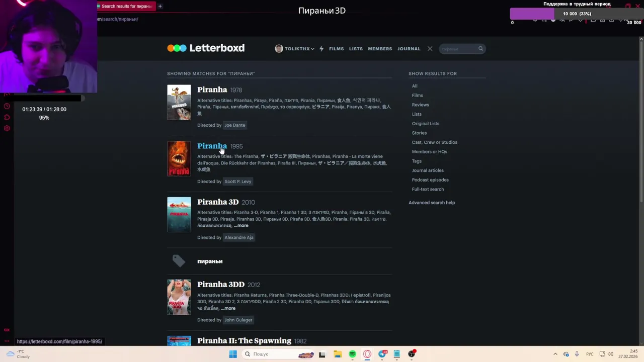Viewport: 644px width, 362px height.
Task: Select the Search results for пираньи tab
Action: click(x=126, y=6)
